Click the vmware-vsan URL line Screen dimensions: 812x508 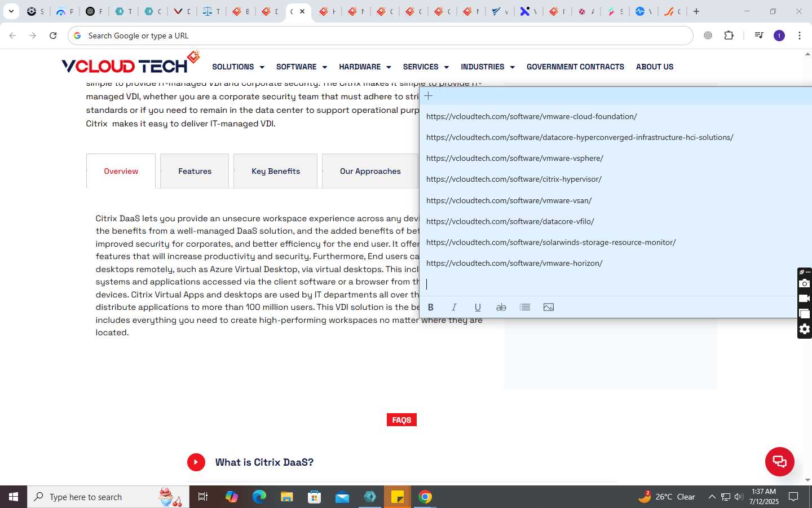tap(509, 200)
